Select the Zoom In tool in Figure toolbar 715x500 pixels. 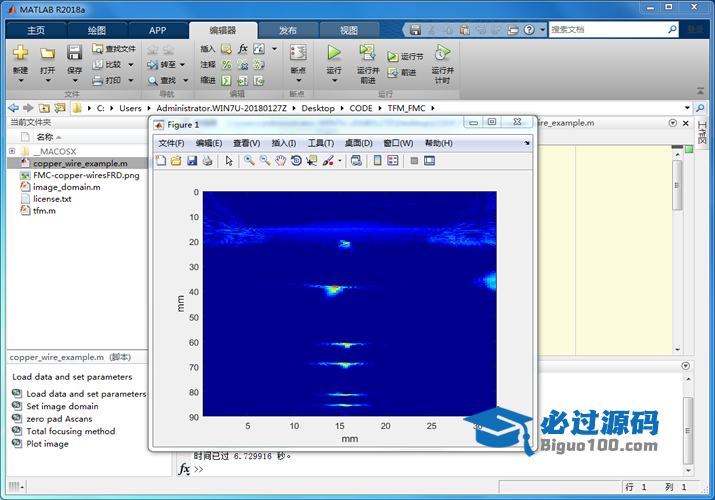tap(249, 160)
